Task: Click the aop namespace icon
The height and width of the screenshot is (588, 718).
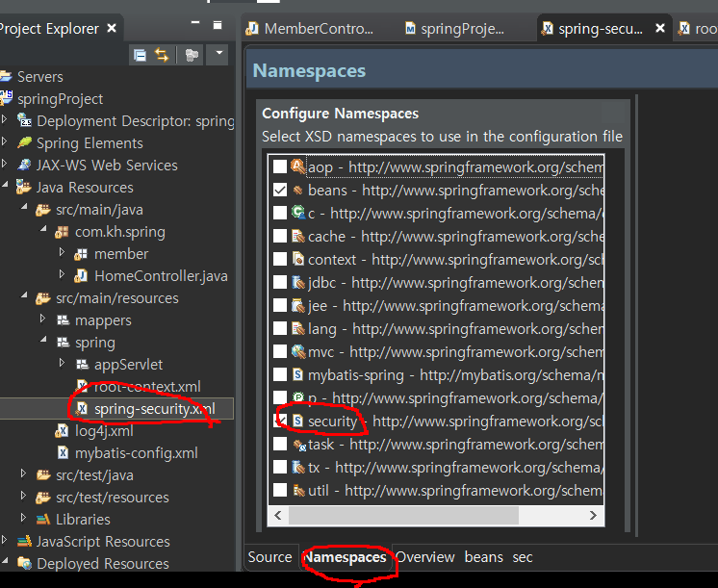Action: (298, 166)
